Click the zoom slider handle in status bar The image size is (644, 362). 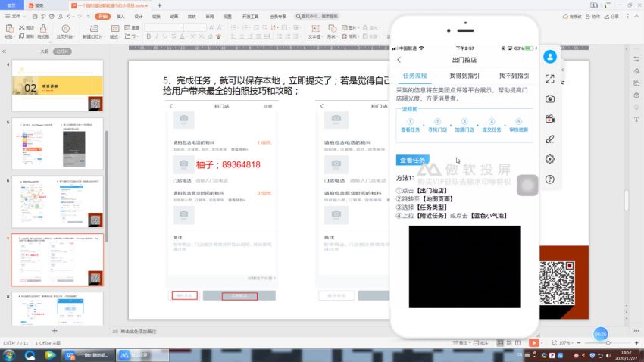[x=608, y=343]
